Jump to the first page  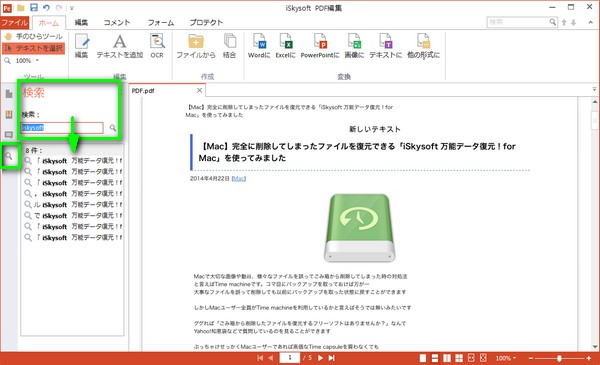260,358
